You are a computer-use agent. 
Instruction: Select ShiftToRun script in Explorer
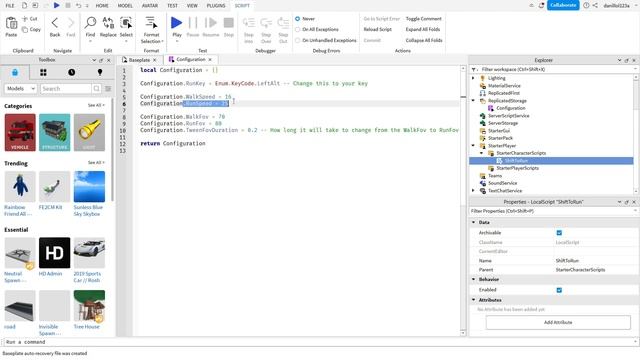[516, 161]
